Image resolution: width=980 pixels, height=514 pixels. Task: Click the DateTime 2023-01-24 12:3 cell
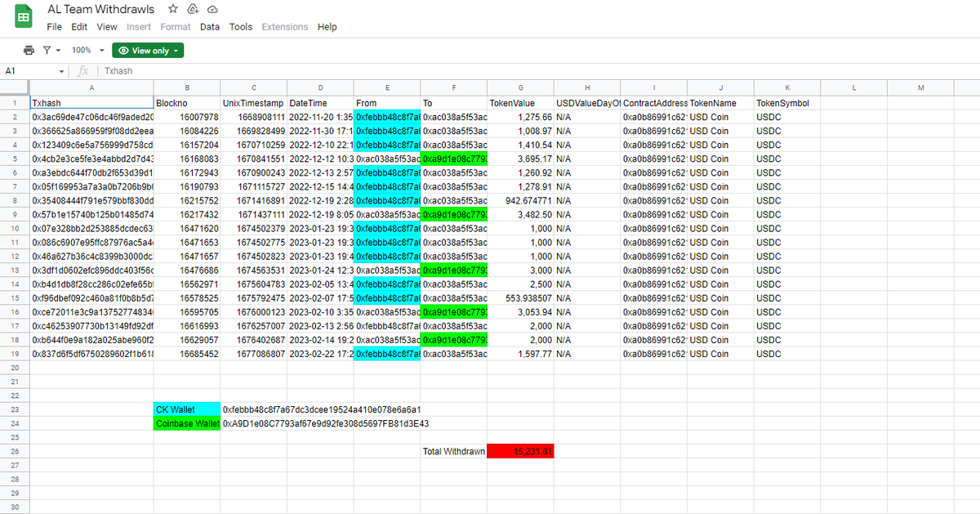point(320,270)
